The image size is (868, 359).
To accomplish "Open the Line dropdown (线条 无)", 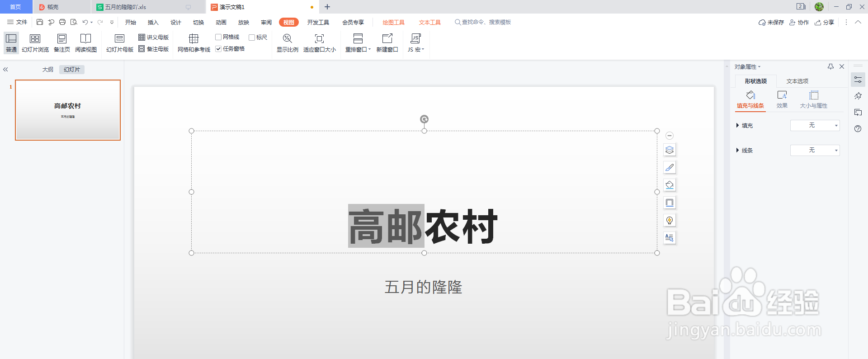I will click(815, 150).
